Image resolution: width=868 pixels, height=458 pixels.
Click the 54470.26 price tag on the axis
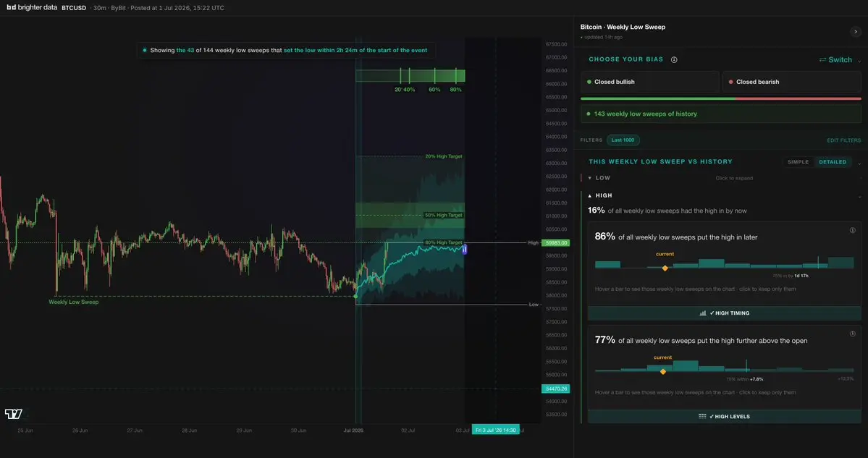[556, 389]
